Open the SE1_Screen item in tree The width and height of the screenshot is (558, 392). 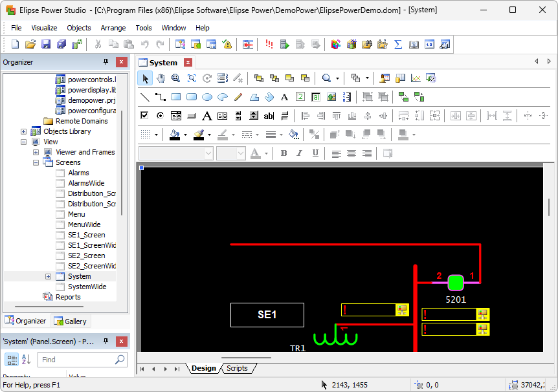click(x=86, y=235)
